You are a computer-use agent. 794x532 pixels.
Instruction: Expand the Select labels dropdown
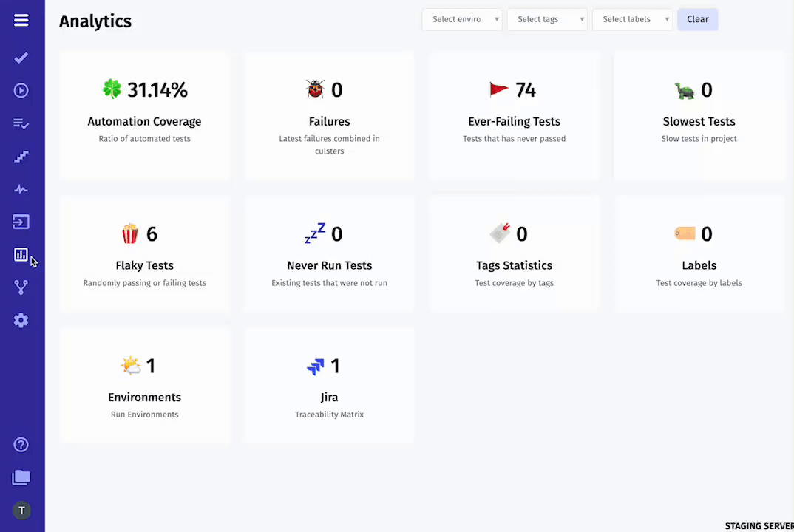[x=632, y=19]
